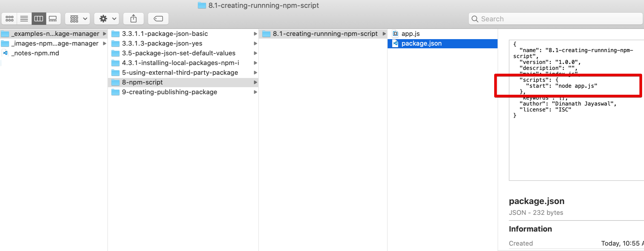644x251 pixels.
Task: Open the Share menu
Action: coord(133,19)
